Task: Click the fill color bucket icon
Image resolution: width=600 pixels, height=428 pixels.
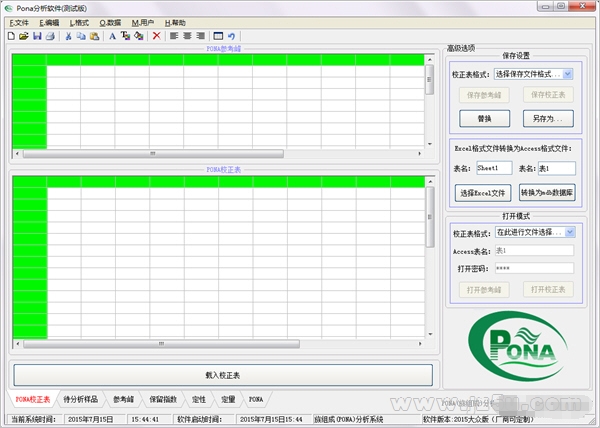Action: pos(139,36)
